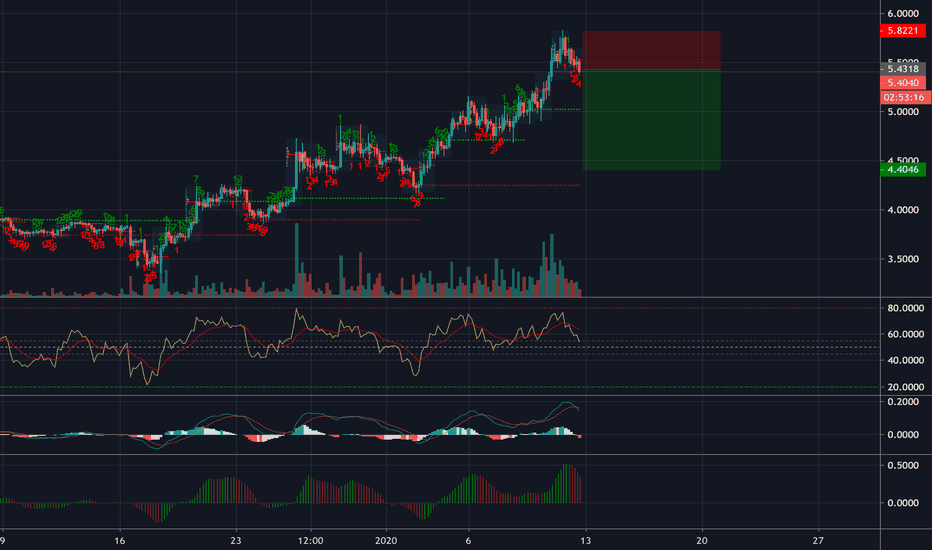Screen dimensions: 932x550
Task: Click the green 4.4046 target price label
Action: point(902,169)
